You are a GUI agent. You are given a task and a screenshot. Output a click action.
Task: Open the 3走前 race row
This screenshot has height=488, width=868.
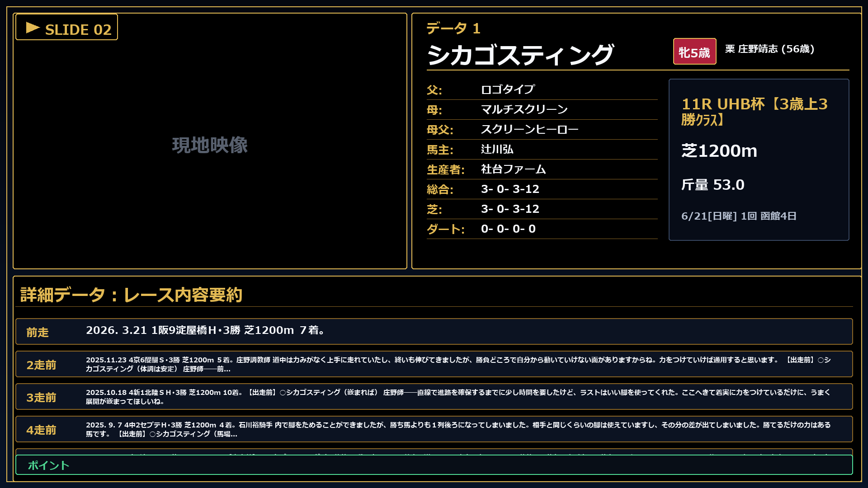point(434,396)
